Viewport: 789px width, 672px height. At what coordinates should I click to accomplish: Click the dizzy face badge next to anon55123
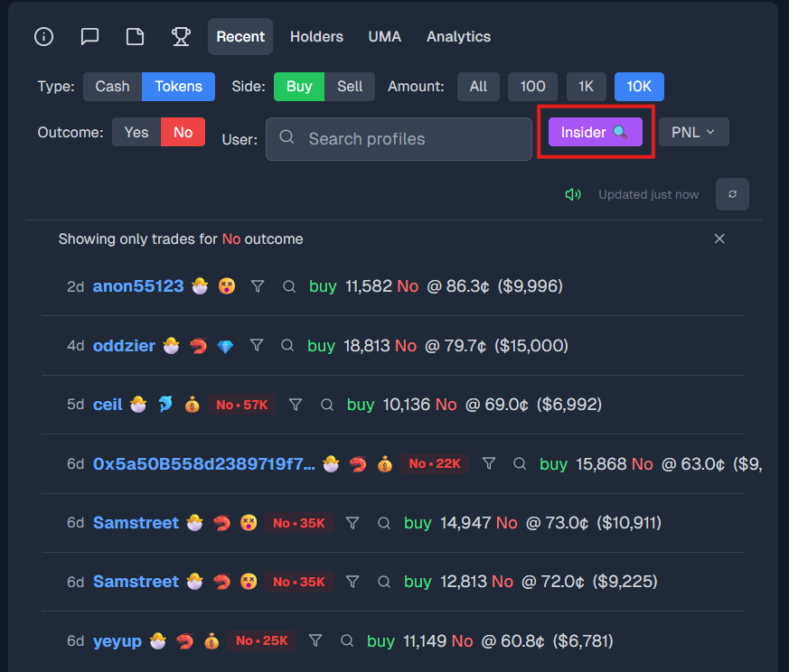click(227, 286)
